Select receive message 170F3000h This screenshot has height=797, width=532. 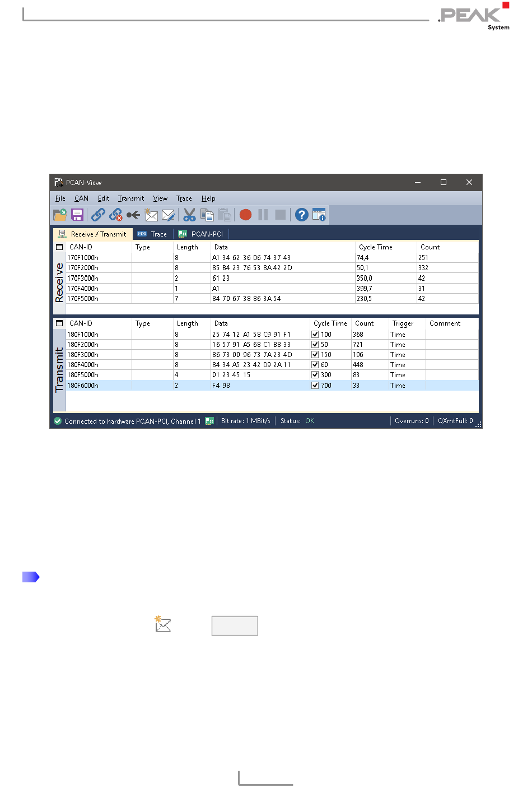point(272,278)
